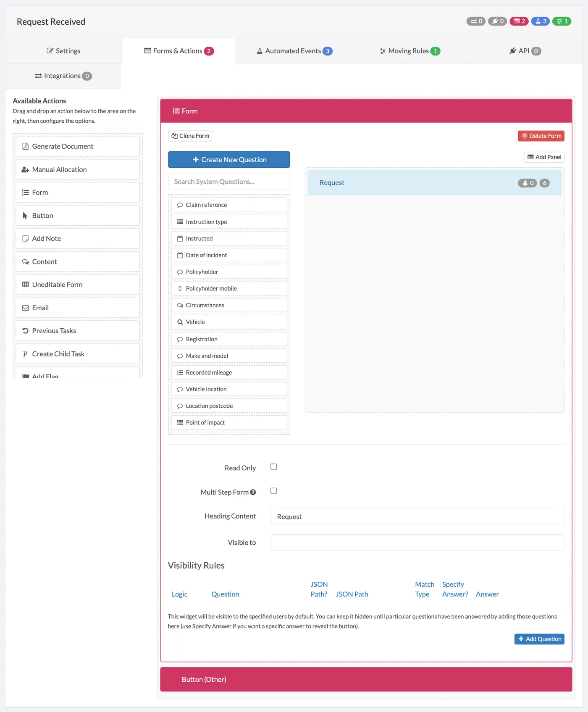588x712 pixels.
Task: Focus the Search System Questions field
Action: [x=229, y=182]
